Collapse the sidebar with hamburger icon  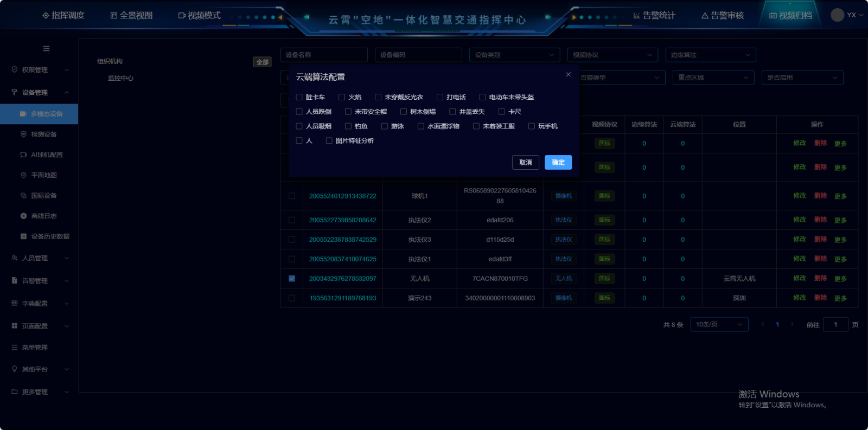tap(46, 49)
